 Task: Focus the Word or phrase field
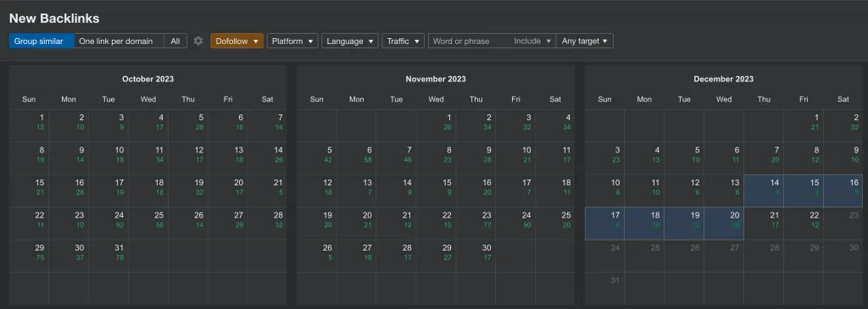pyautogui.click(x=469, y=41)
